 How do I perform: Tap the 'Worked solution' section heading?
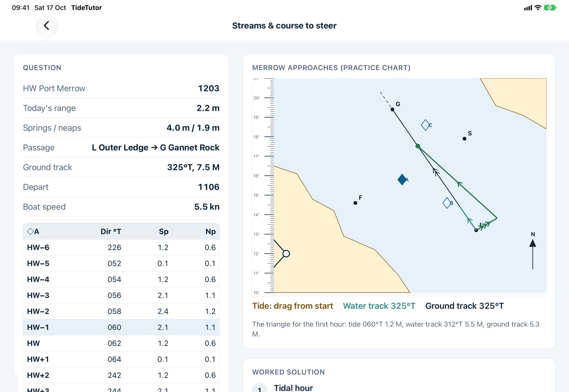coord(288,372)
